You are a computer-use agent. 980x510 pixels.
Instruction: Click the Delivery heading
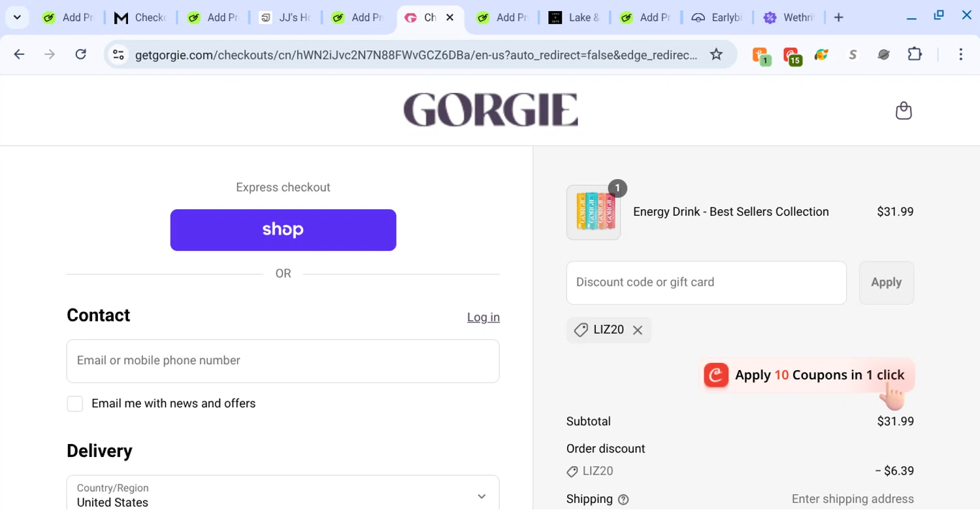pos(99,450)
